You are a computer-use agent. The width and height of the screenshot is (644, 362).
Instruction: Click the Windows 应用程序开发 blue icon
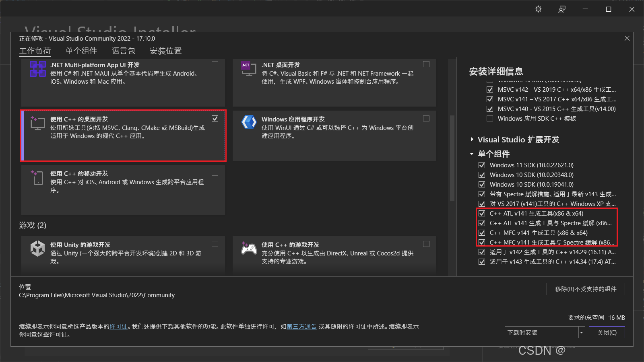(249, 122)
